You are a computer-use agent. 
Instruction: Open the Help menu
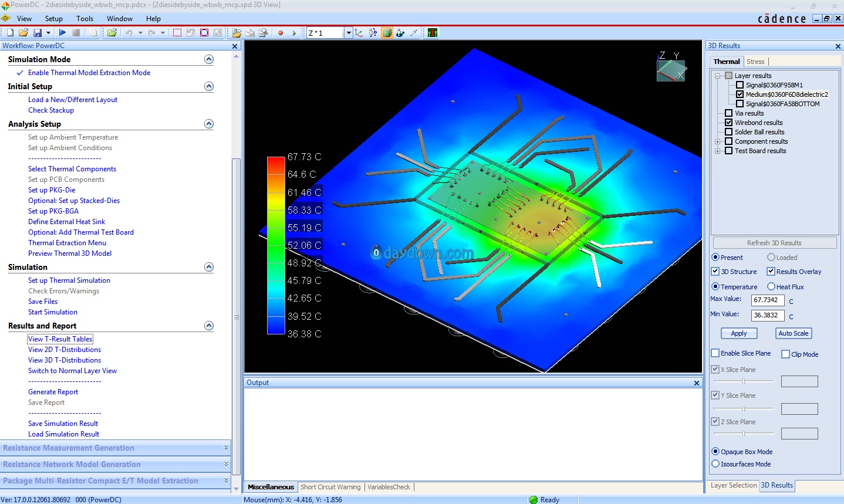click(153, 19)
